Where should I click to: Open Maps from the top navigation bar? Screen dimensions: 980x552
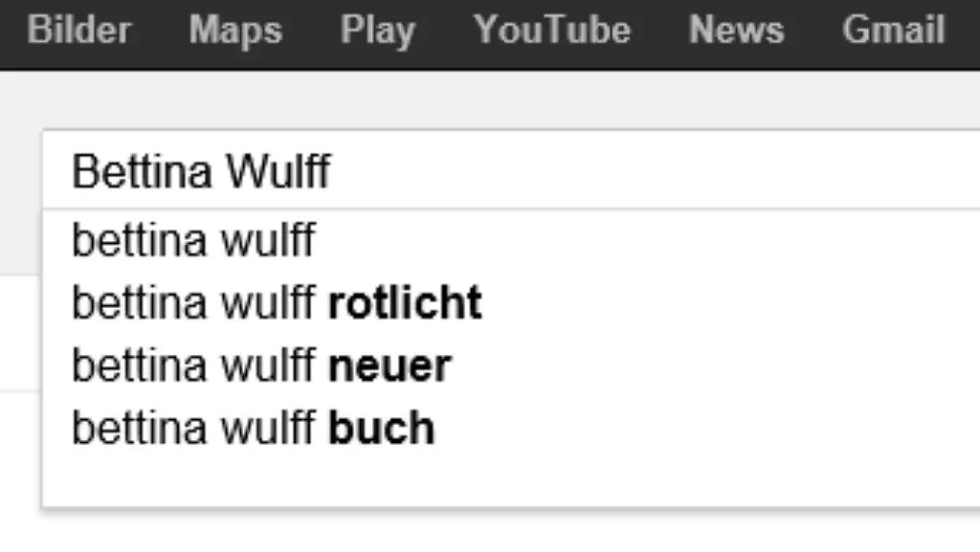(235, 30)
